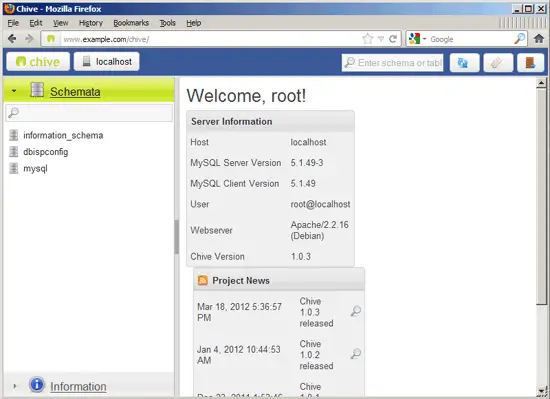
Task: Click the bookmarks ticket icon in Chive header
Action: tap(498, 63)
